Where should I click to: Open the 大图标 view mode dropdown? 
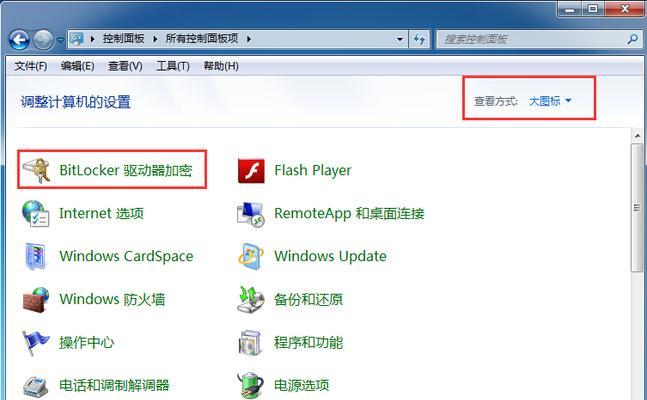click(x=550, y=101)
